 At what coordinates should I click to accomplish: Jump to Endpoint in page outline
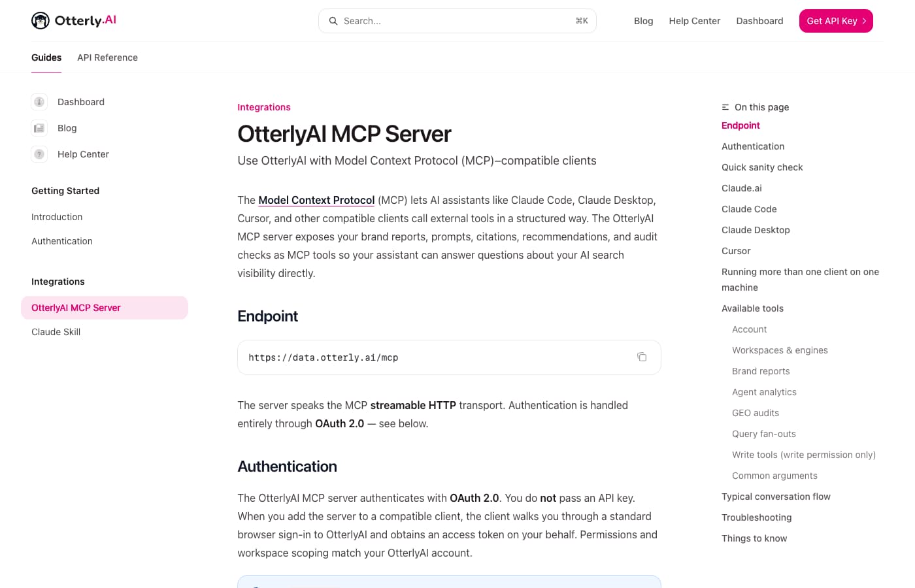click(740, 125)
